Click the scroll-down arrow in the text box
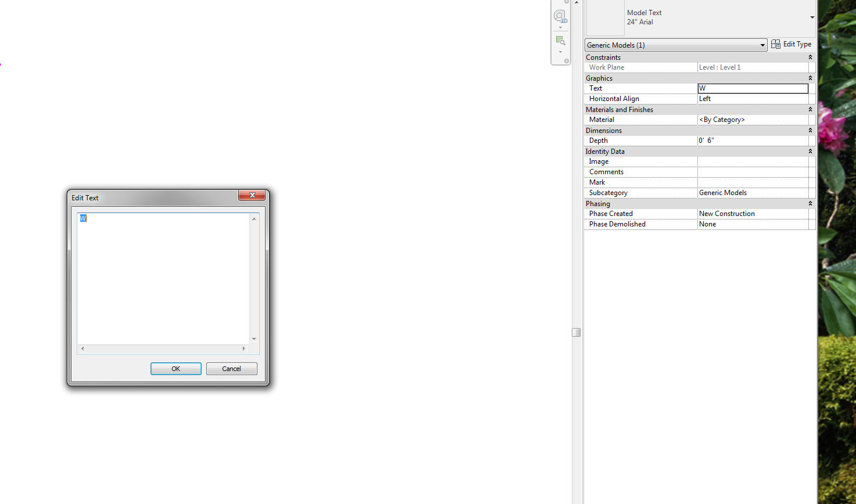The image size is (856, 504). 254,337
